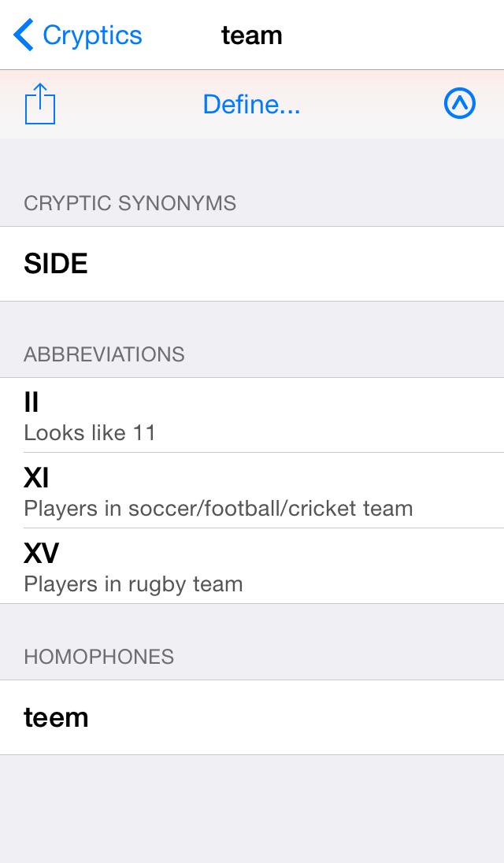Screen dimensions: 504x863
Task: Tap the Cryptic Synonyms section header
Action: pyautogui.click(x=131, y=203)
